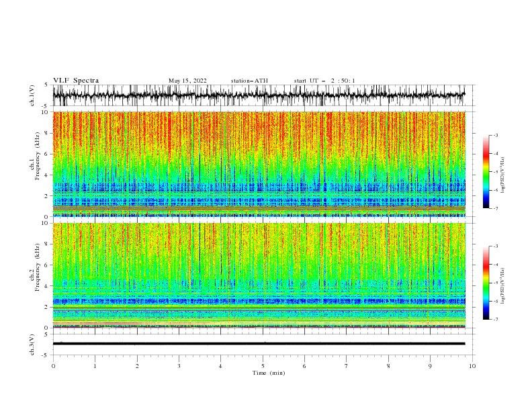The height and width of the screenshot is (411, 532).
Task: Click time axis tick label "1"
Action: (95, 366)
